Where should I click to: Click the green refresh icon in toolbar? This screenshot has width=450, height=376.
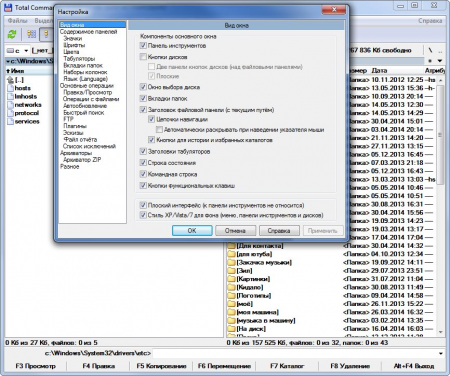(12, 34)
